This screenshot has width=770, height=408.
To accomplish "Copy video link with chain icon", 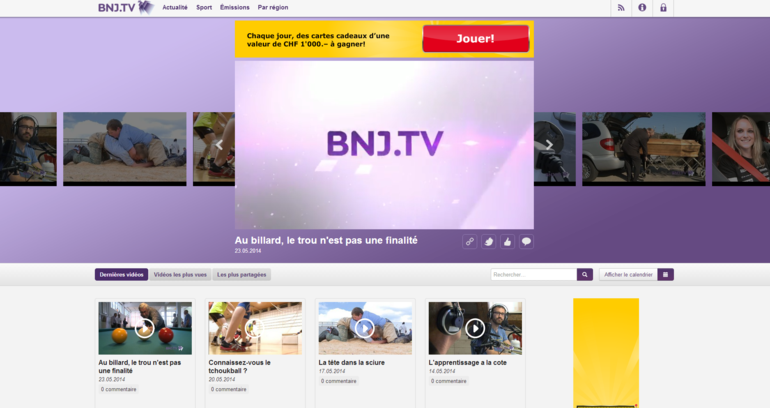I will click(x=469, y=242).
